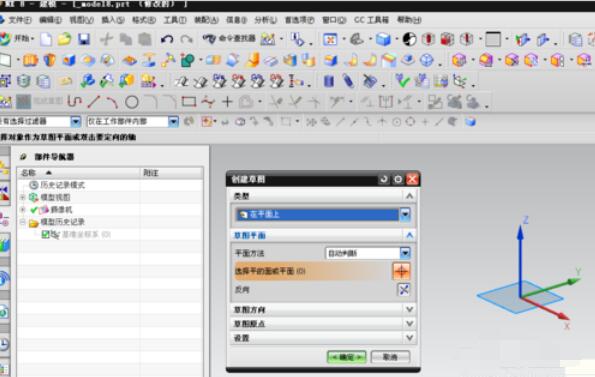The width and height of the screenshot is (595, 377).
Task: Click the green checkmark toolbar icon
Action: pyautogui.click(x=402, y=80)
